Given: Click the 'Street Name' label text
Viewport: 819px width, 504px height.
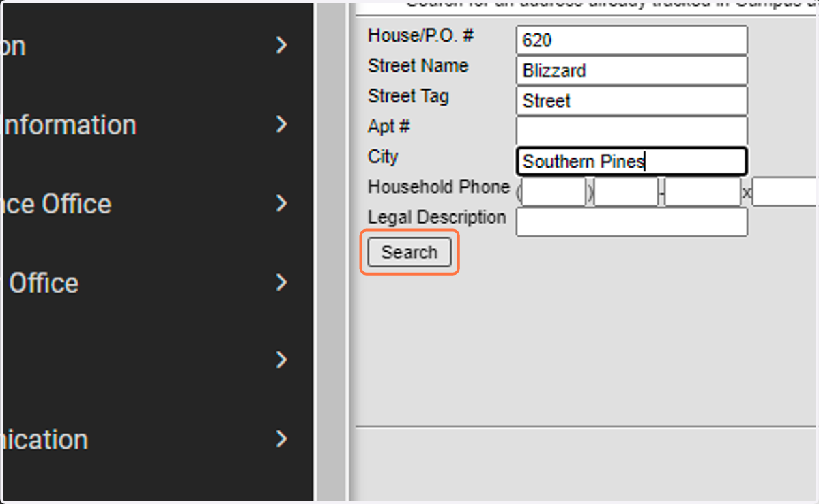Looking at the screenshot, I should [x=418, y=66].
